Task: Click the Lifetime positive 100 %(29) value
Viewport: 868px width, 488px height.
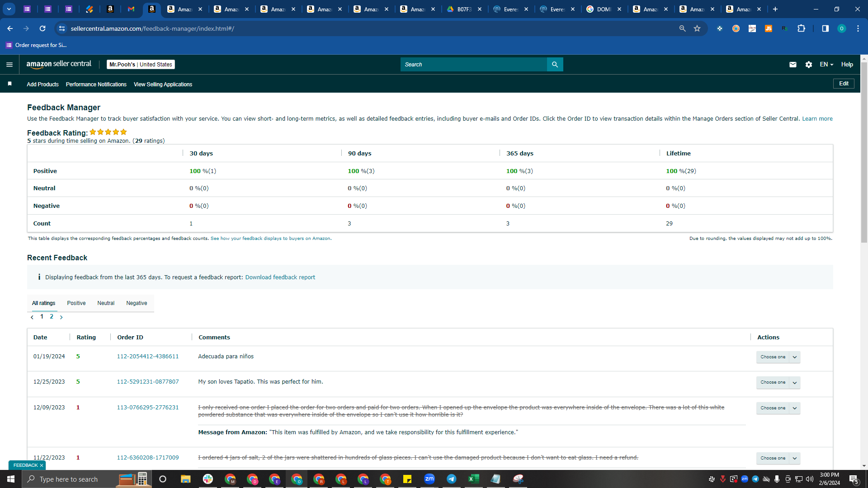Action: click(681, 171)
